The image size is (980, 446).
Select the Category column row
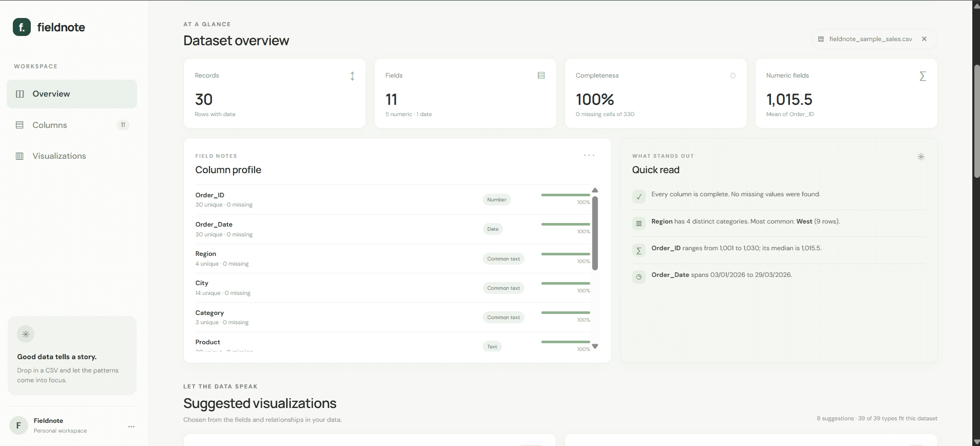(x=392, y=318)
